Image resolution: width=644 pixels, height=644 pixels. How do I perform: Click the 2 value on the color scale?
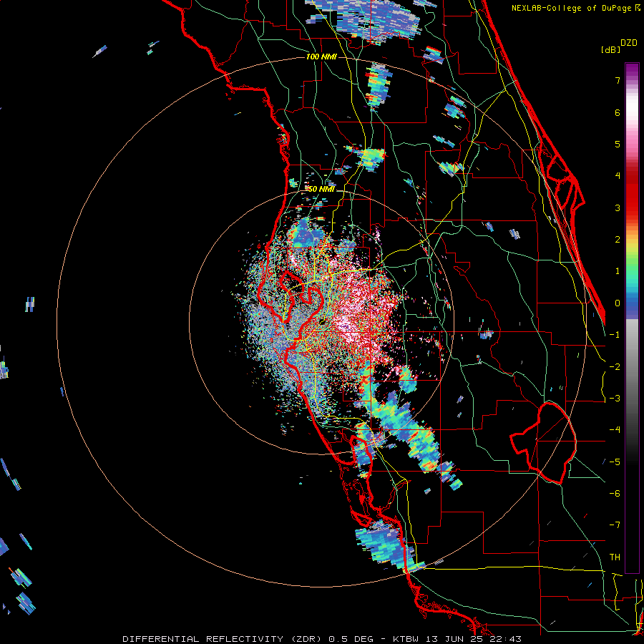coord(618,240)
